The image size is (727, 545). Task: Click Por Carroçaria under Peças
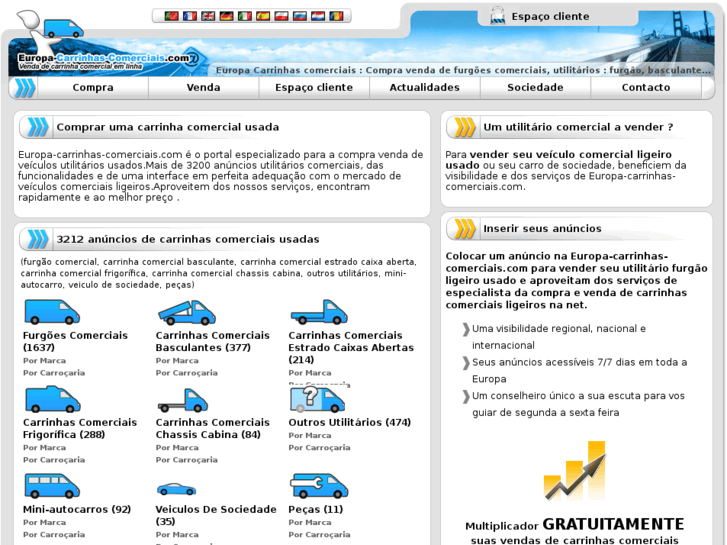pos(319,534)
